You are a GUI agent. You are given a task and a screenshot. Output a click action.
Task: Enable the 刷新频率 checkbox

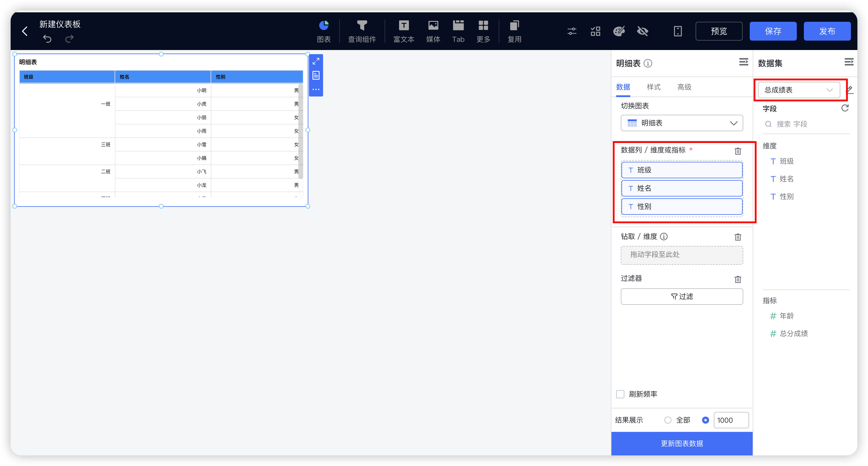click(620, 394)
